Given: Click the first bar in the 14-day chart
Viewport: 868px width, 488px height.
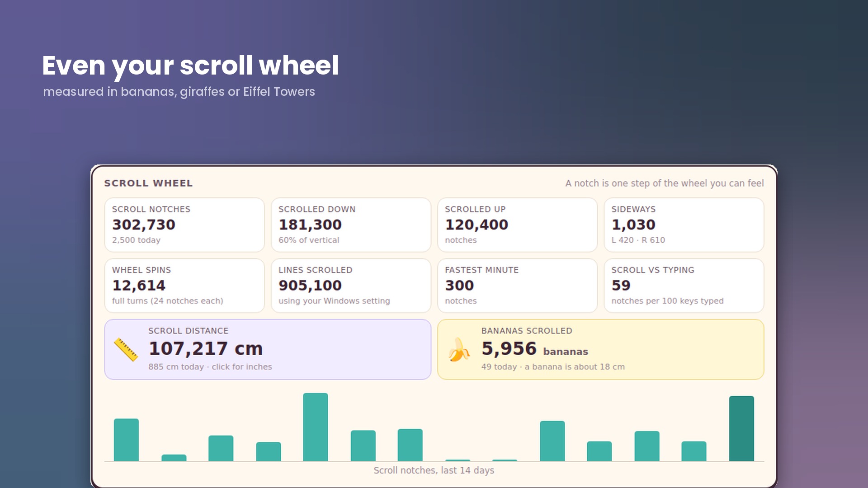Looking at the screenshot, I should (x=126, y=440).
